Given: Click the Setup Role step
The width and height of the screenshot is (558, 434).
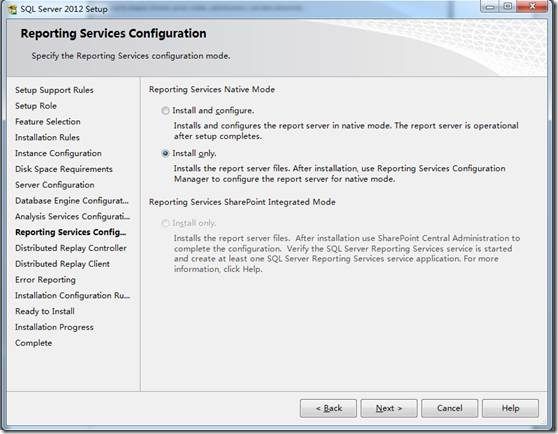Looking at the screenshot, I should pyautogui.click(x=36, y=106).
